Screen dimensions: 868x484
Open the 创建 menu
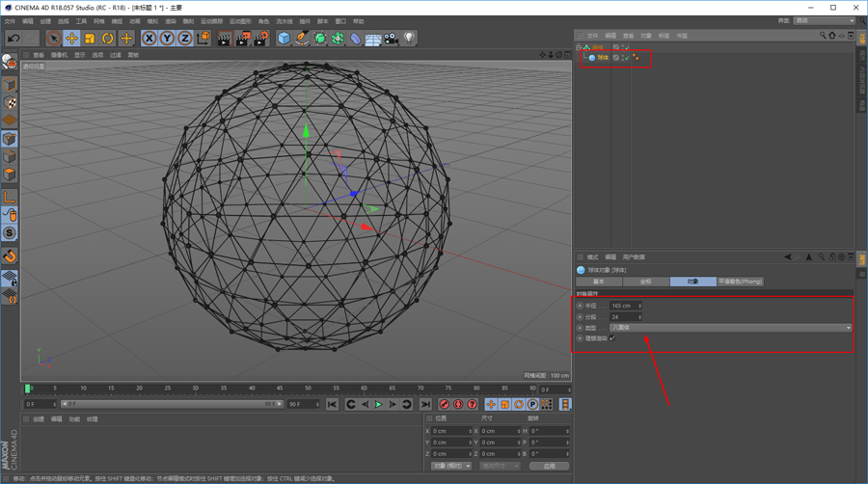coord(45,21)
